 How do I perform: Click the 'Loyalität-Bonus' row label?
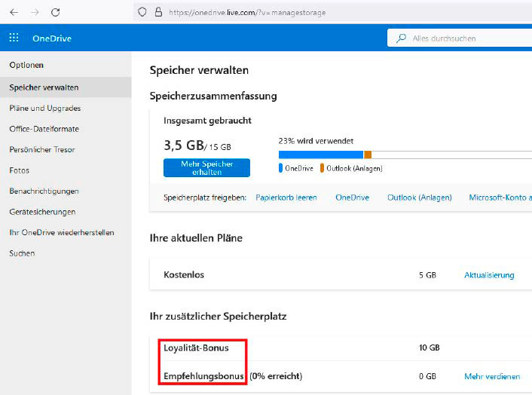click(196, 348)
